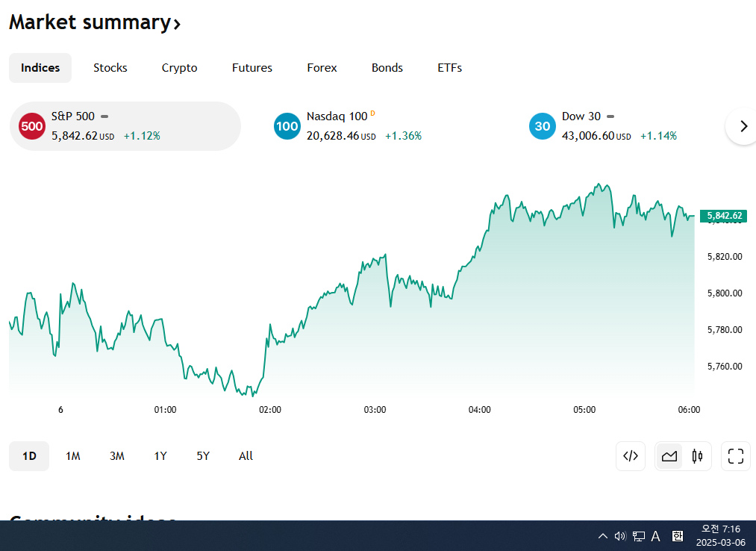756x551 pixels.
Task: Set chart range to 5Y
Action: (203, 456)
